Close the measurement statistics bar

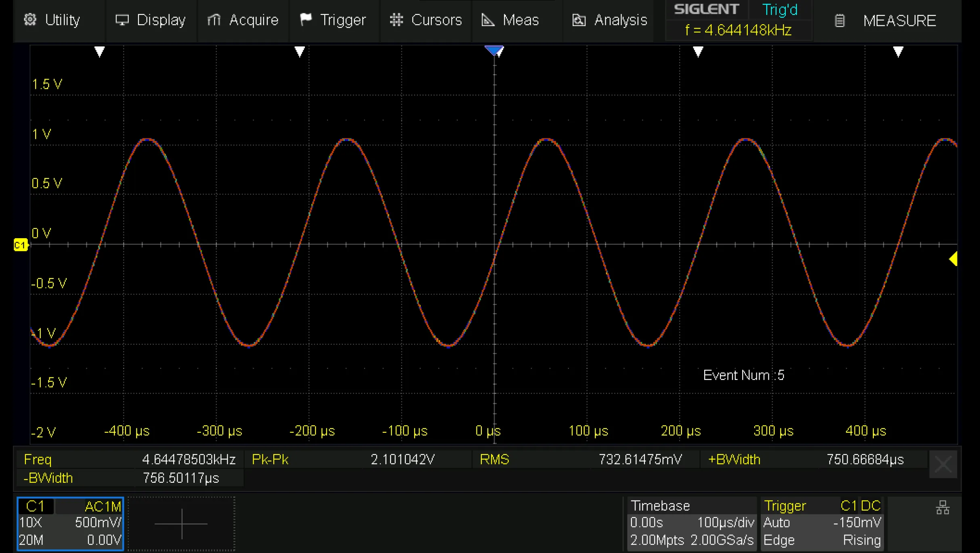pyautogui.click(x=943, y=464)
